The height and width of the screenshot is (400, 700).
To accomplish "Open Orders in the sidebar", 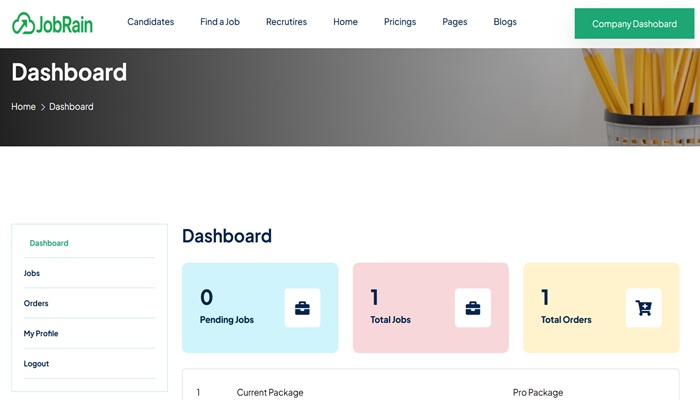I will coord(36,303).
